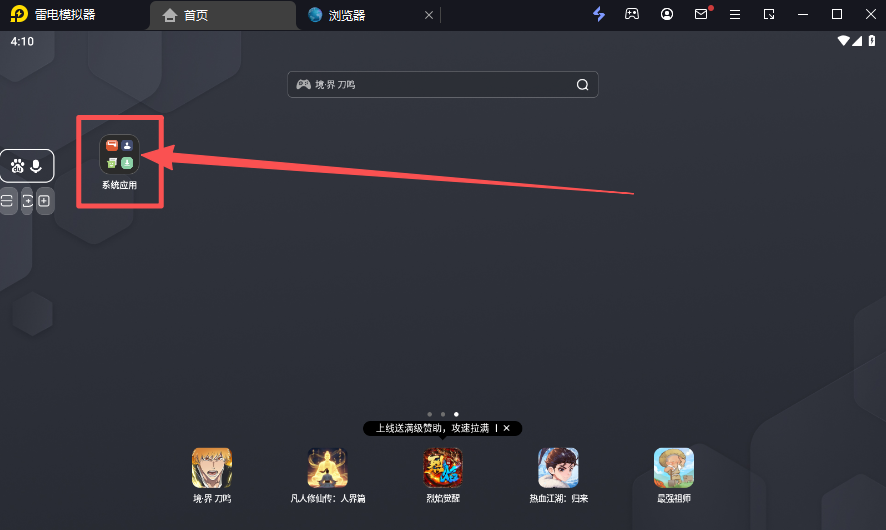Open the mail messages icon
The width and height of the screenshot is (886, 530).
pyautogui.click(x=701, y=14)
